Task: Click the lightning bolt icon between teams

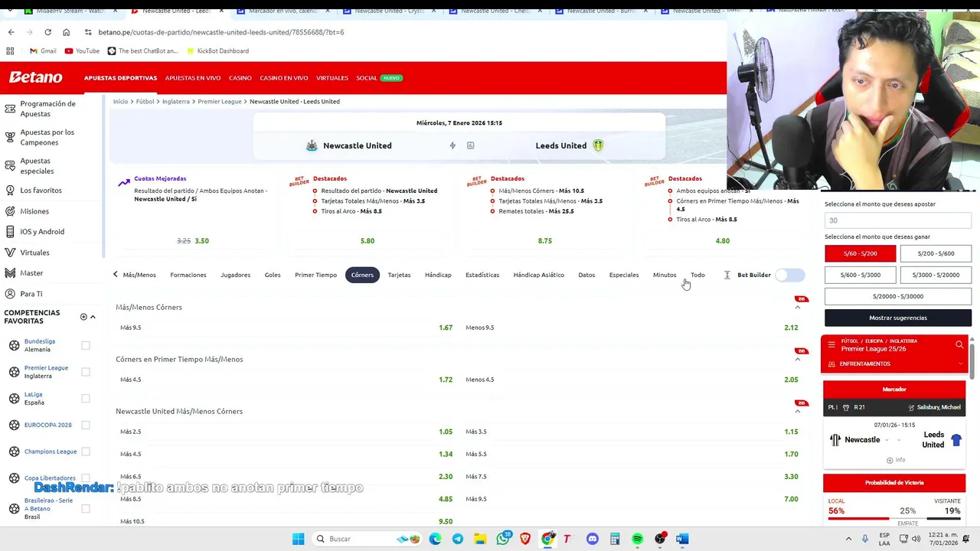Action: point(452,145)
